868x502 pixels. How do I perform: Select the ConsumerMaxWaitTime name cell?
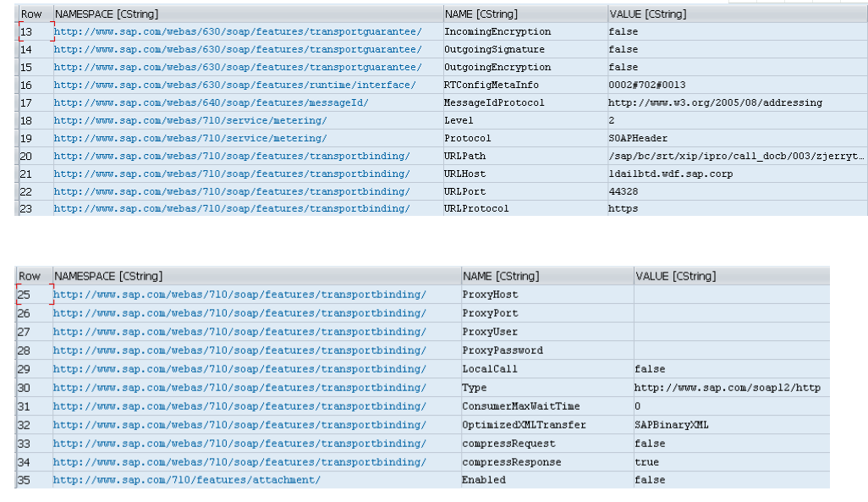coord(521,406)
